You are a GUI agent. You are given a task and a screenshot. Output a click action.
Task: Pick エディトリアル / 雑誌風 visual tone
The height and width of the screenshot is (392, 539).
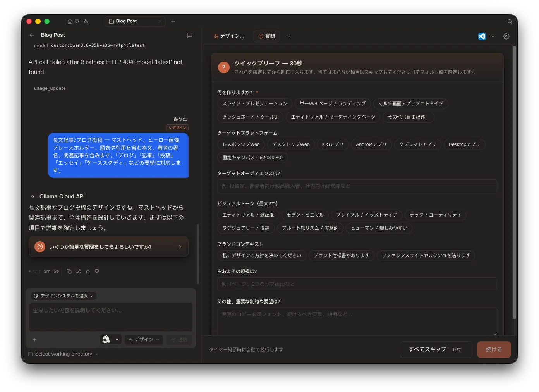(248, 215)
